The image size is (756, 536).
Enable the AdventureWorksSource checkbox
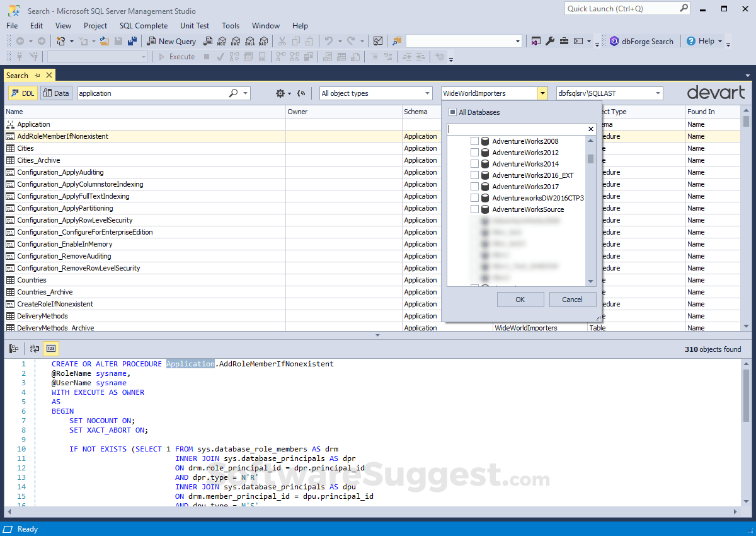click(475, 209)
